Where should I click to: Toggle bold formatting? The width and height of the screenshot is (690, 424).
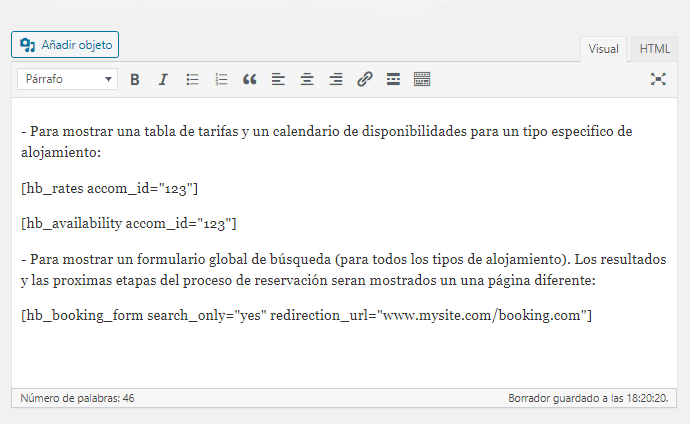[x=135, y=79]
